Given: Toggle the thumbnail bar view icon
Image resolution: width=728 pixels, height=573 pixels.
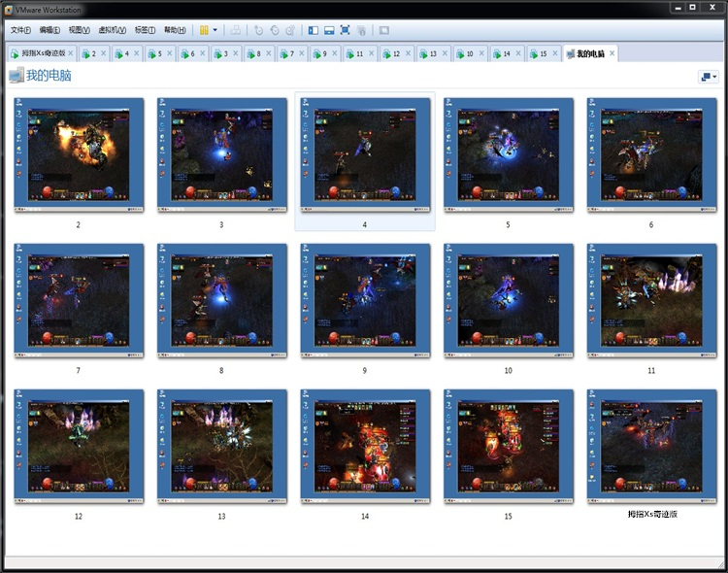Looking at the screenshot, I should tap(329, 30).
